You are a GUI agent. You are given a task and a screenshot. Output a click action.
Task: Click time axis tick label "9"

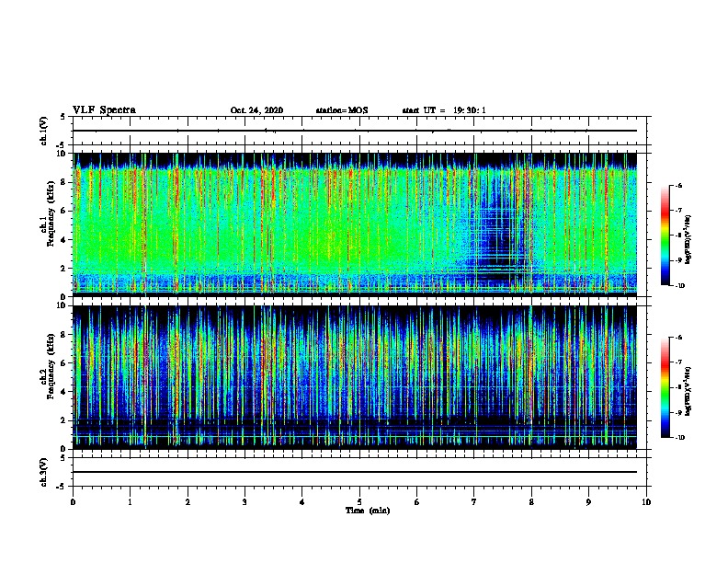[588, 502]
